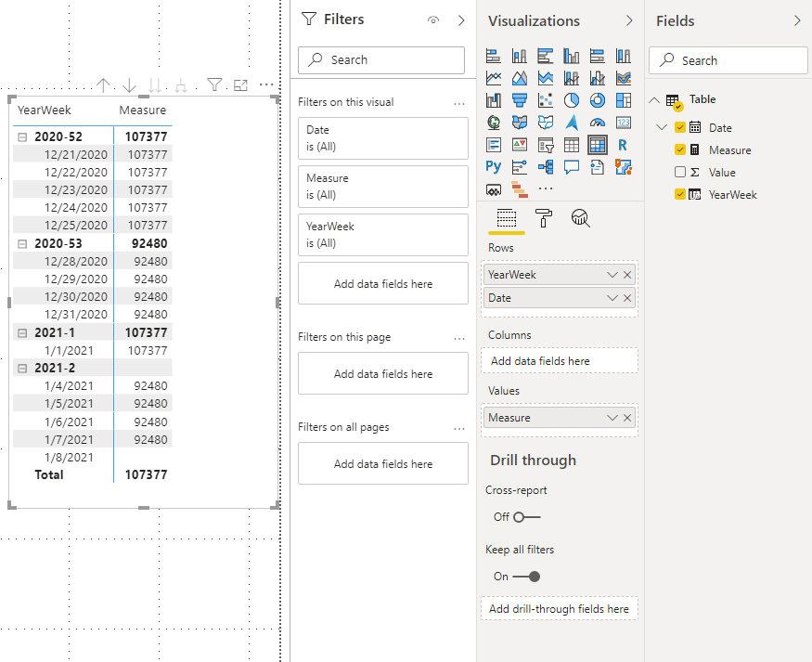Image resolution: width=812 pixels, height=662 pixels.
Task: Switch the visual to Matrix
Action: point(597,145)
